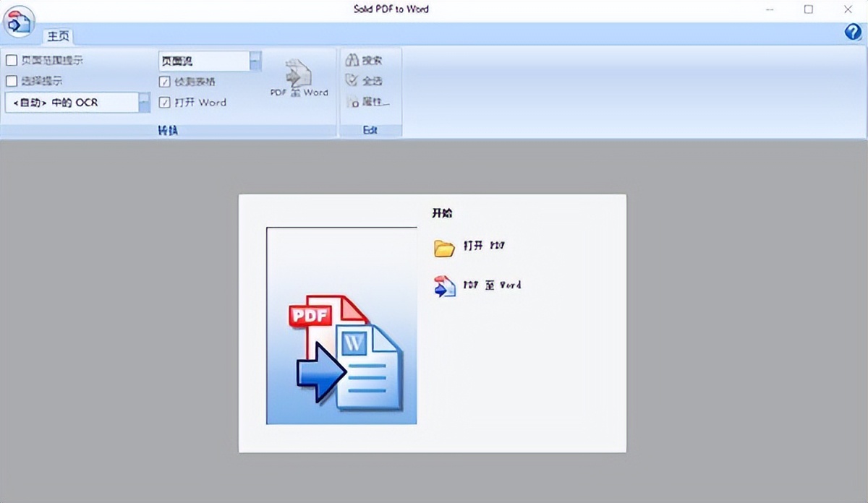
Task: Toggle the 选择提示 checkbox
Action: click(x=12, y=81)
